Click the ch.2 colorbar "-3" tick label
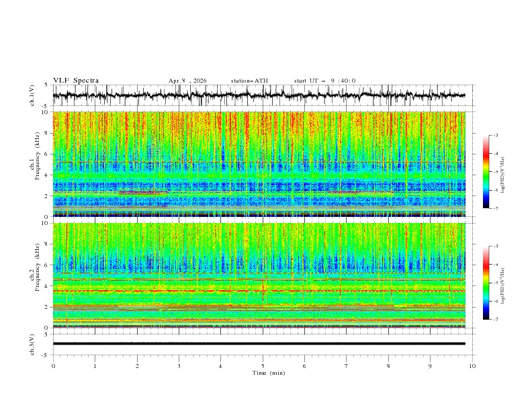The height and width of the screenshot is (411, 532). [x=496, y=246]
